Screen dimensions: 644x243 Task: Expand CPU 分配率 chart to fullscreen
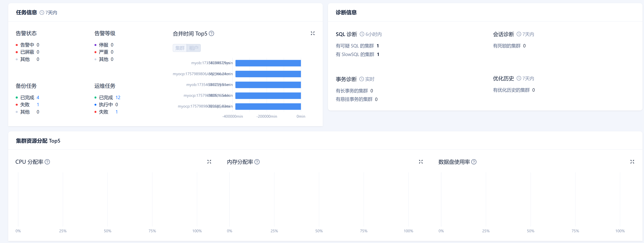[209, 162]
